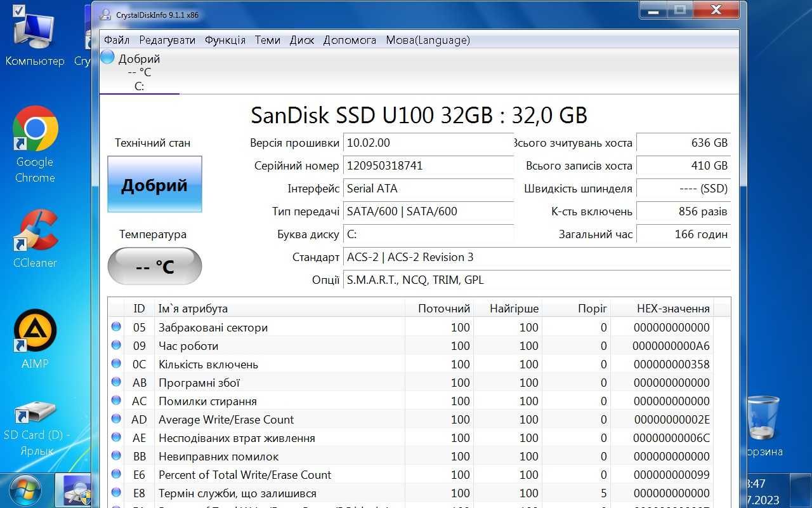Click the status orb for Кількість включень row

(x=116, y=364)
